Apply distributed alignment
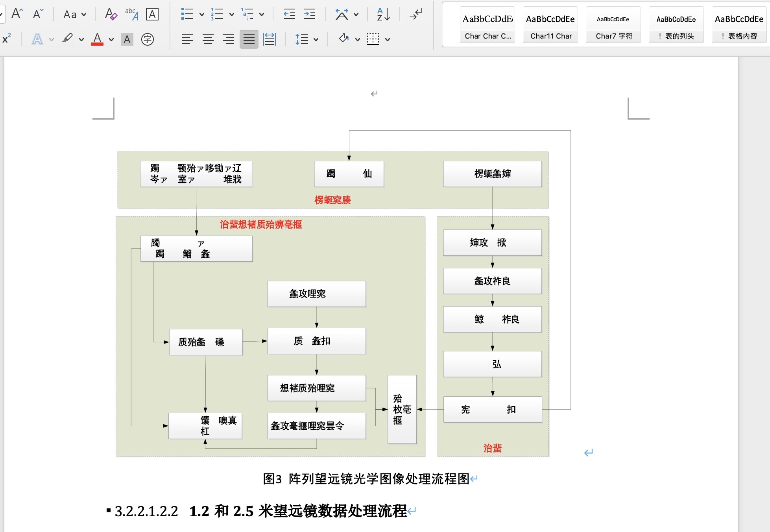This screenshot has width=770, height=532. [270, 39]
